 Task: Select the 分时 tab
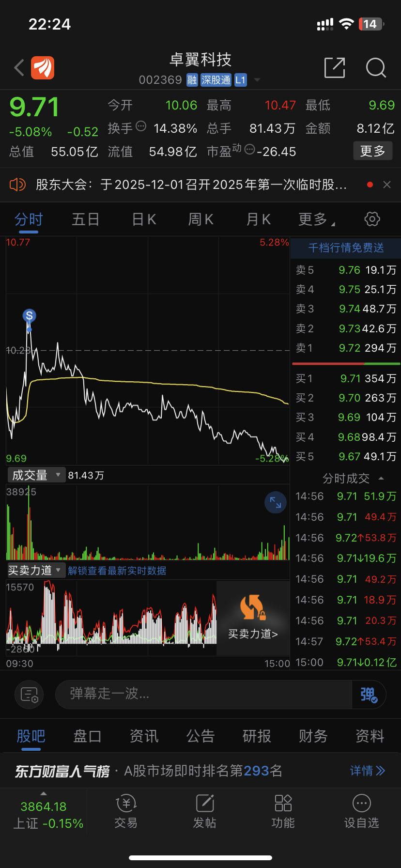point(29,219)
